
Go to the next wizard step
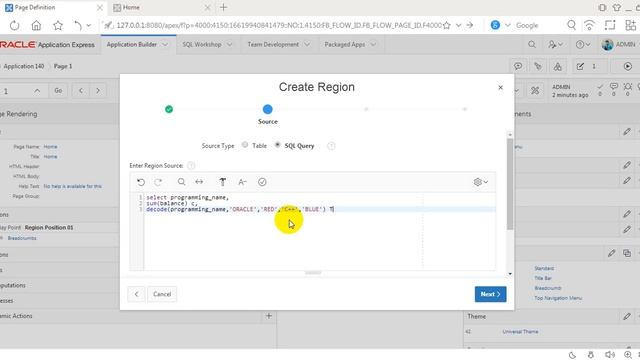pos(490,294)
